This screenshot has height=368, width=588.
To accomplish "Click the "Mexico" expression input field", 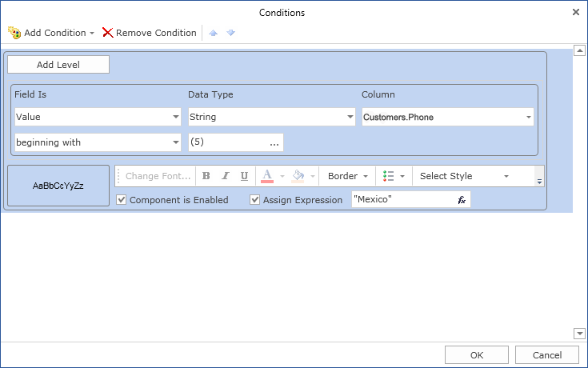I will click(x=401, y=200).
